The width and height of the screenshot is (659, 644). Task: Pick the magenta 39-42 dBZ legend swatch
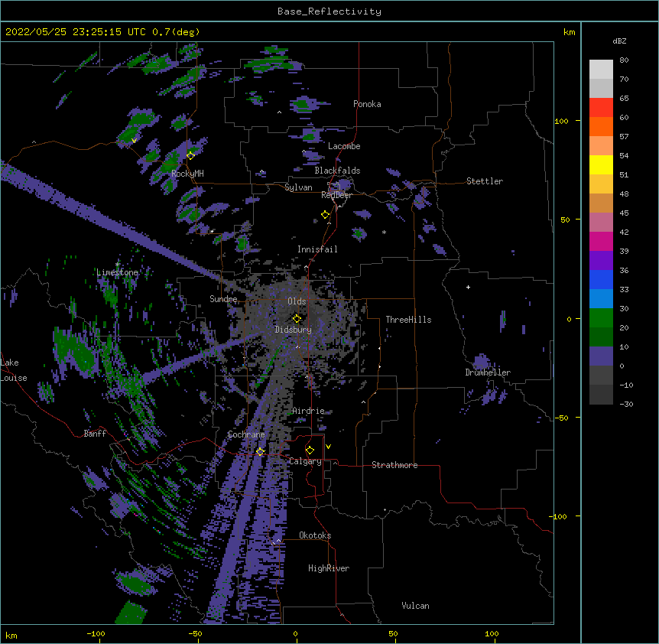click(x=601, y=241)
